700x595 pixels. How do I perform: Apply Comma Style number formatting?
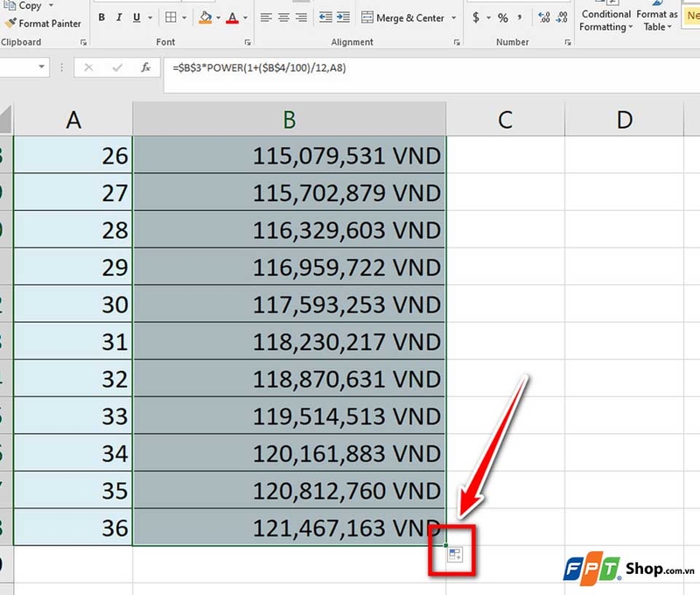point(521,17)
